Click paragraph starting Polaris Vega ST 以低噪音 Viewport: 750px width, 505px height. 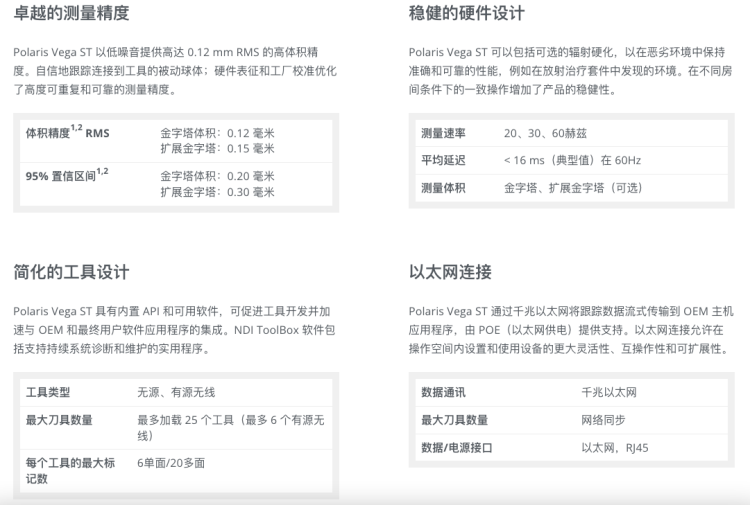(175, 71)
